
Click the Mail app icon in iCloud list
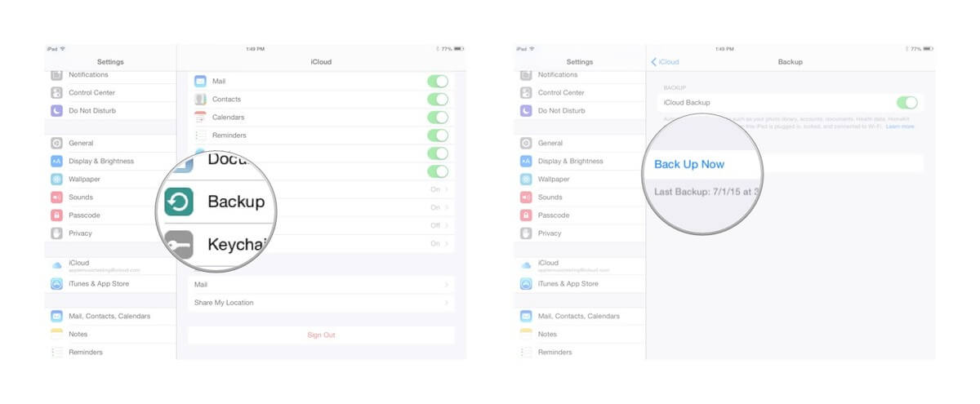tap(200, 82)
